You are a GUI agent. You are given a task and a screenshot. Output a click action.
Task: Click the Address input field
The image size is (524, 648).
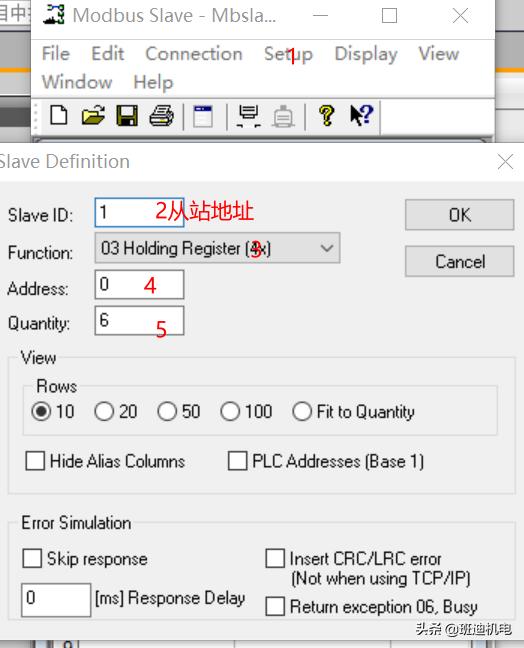(139, 284)
